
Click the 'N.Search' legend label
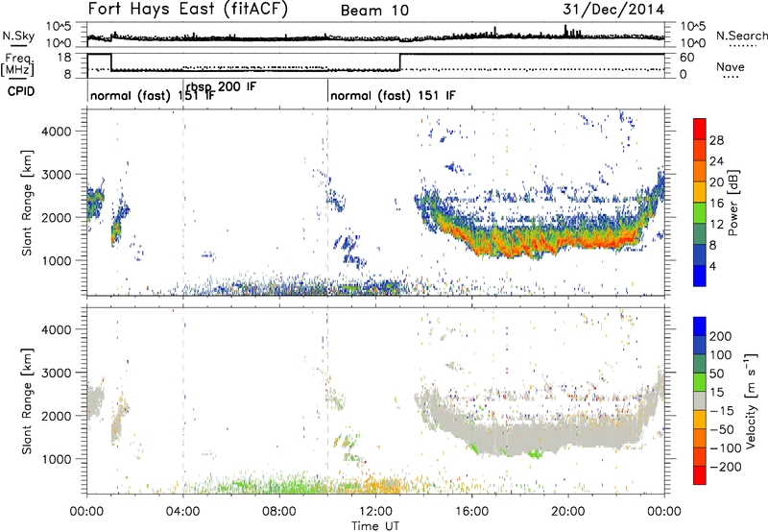pyautogui.click(x=742, y=36)
